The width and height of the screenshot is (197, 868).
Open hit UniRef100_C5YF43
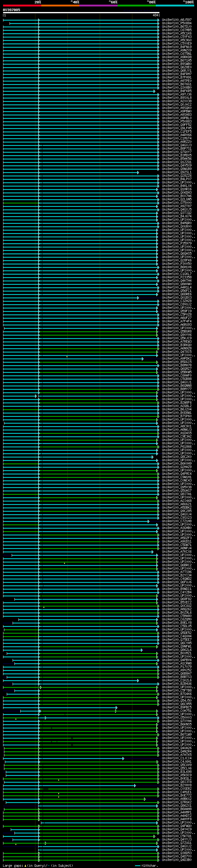[177, 37]
